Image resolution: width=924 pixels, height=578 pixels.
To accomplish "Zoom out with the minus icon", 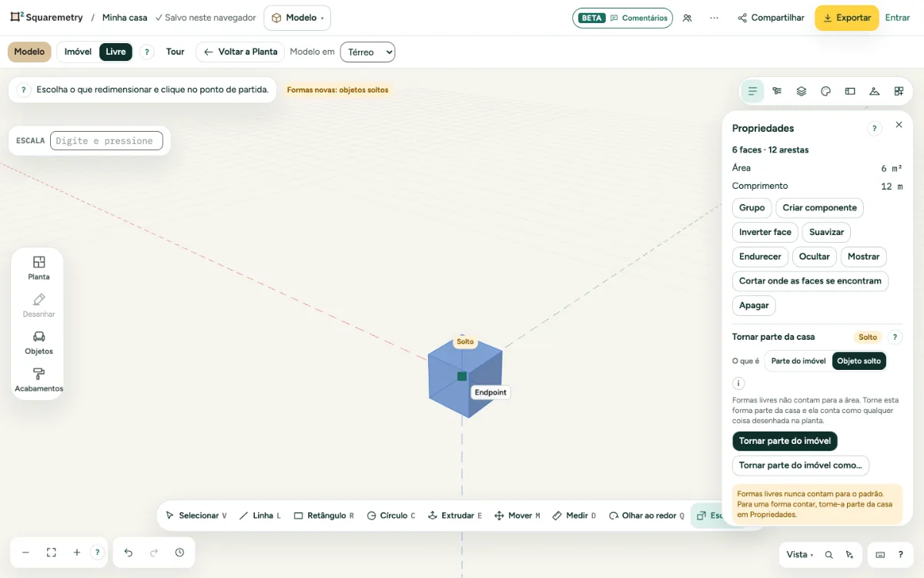I will pos(25,553).
